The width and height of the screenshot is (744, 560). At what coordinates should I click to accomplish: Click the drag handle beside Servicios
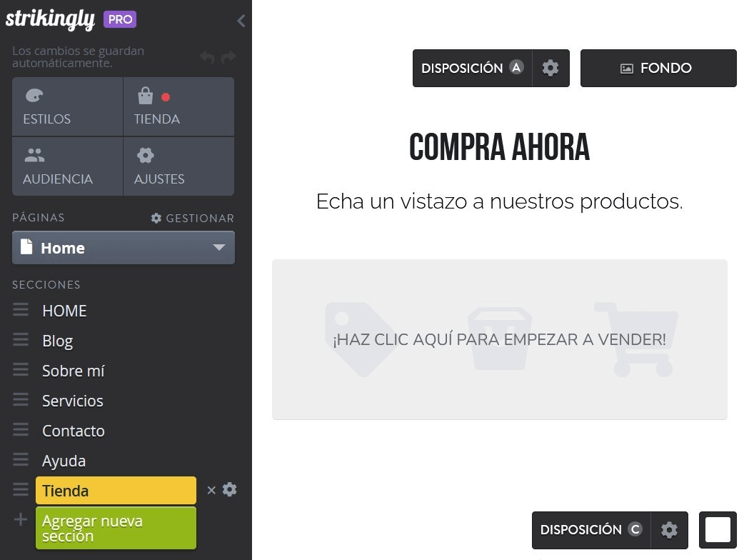(21, 399)
